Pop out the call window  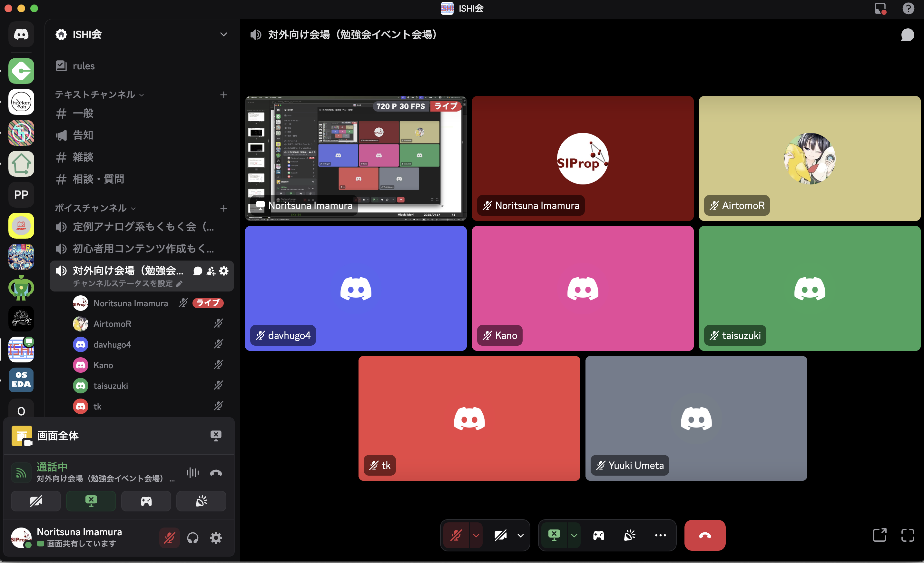(x=880, y=535)
